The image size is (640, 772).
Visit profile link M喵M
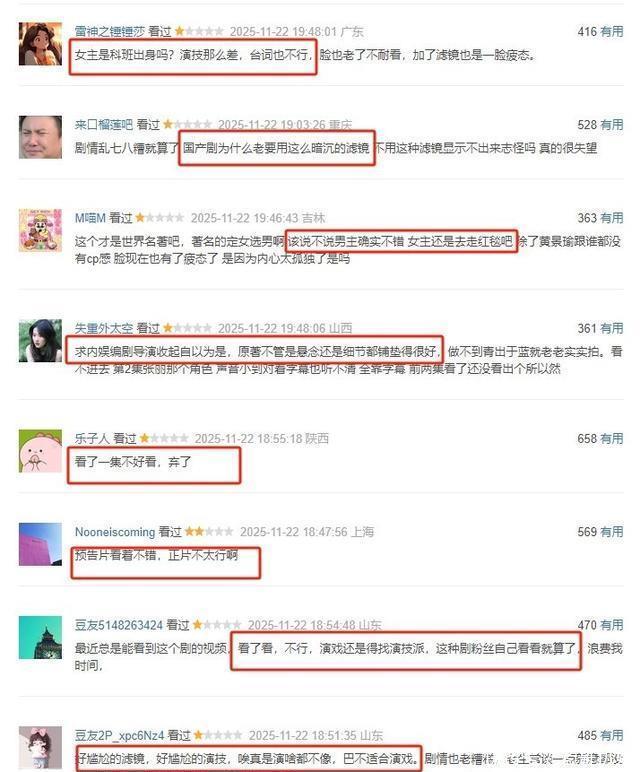(90, 218)
